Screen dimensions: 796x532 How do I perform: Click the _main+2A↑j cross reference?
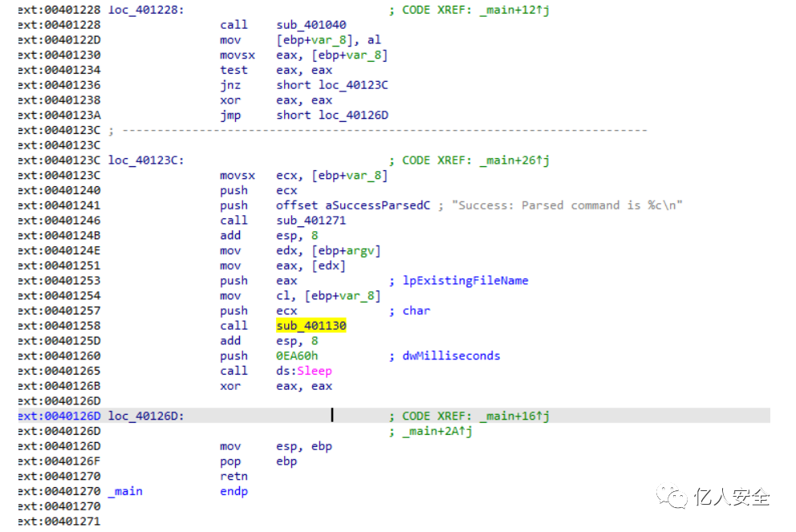pyautogui.click(x=437, y=431)
